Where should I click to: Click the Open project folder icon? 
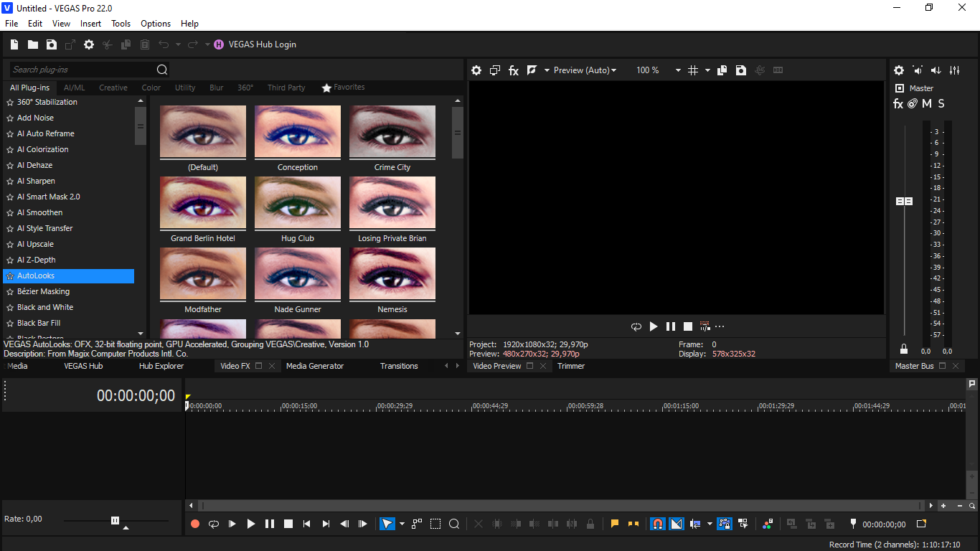click(33, 44)
